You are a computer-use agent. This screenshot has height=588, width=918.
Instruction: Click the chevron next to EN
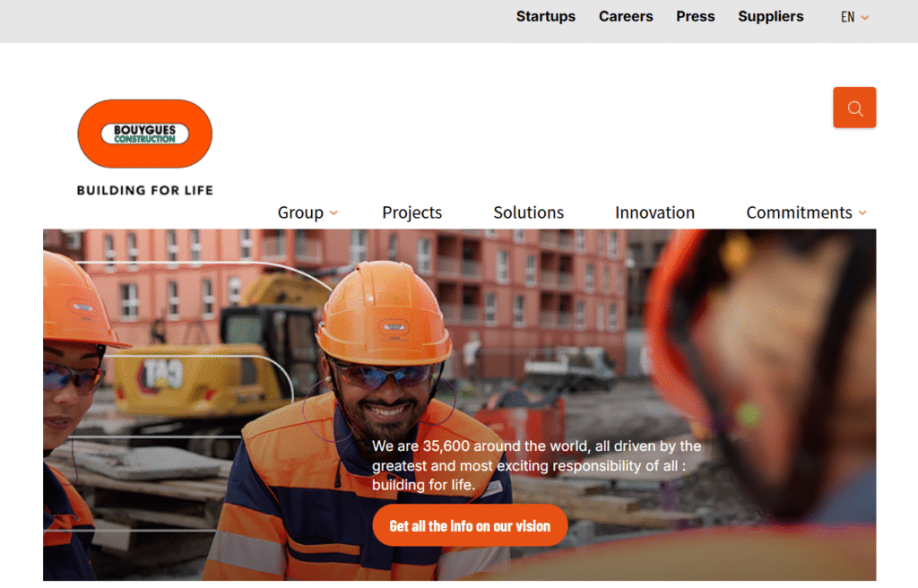865,18
